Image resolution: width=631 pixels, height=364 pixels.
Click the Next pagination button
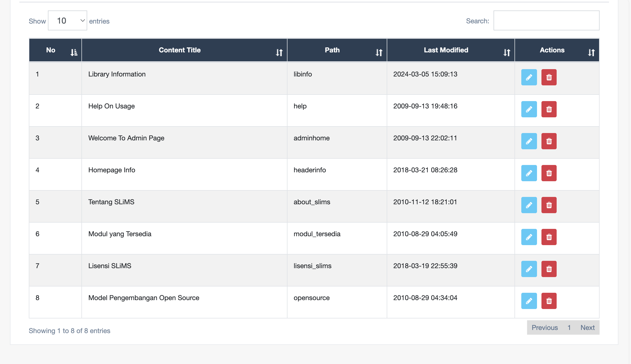[588, 328]
